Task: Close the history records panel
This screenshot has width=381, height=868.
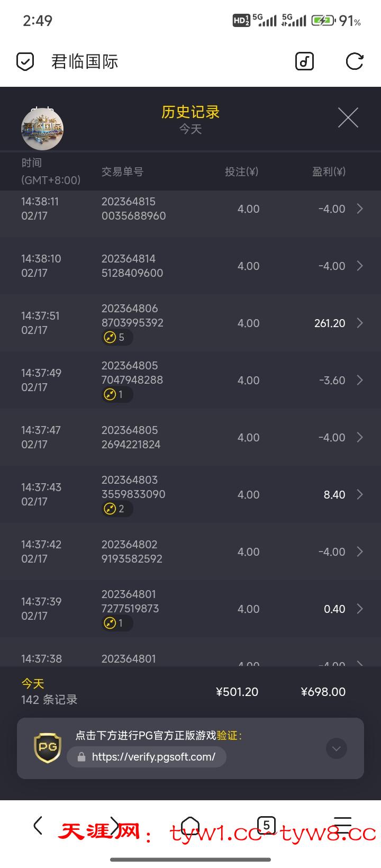Action: pos(348,117)
